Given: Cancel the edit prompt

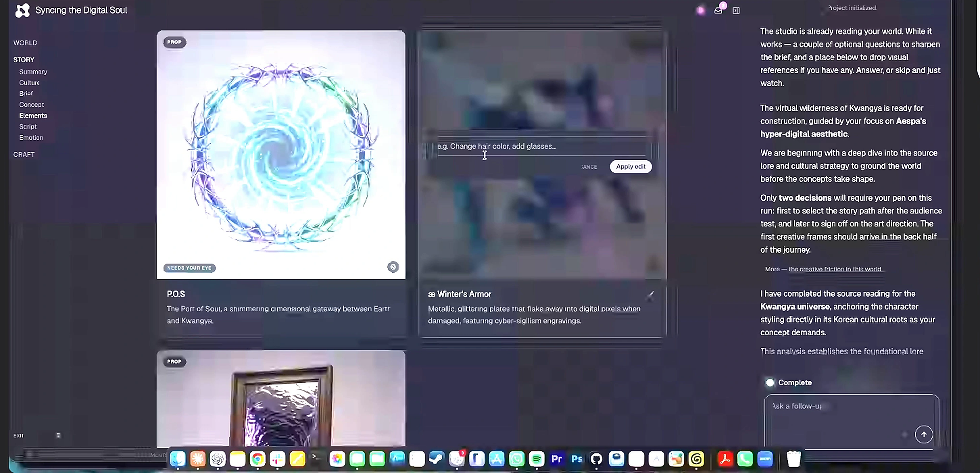Looking at the screenshot, I should pos(589,167).
